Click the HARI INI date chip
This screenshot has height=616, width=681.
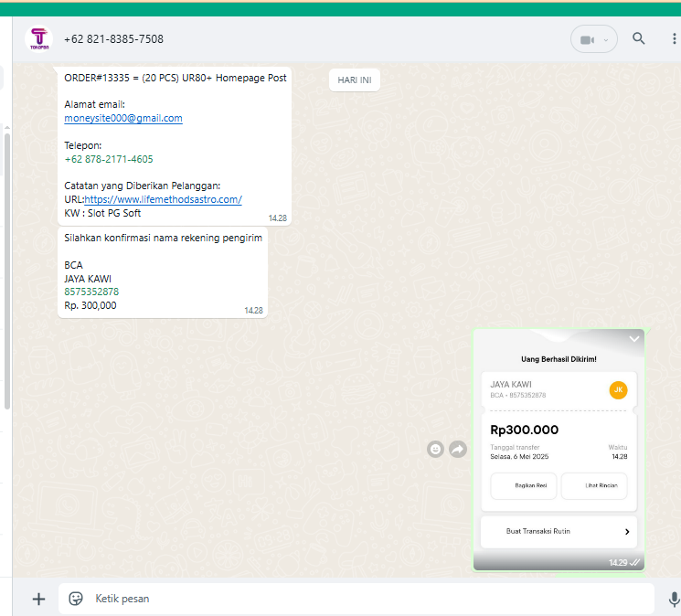pos(354,80)
